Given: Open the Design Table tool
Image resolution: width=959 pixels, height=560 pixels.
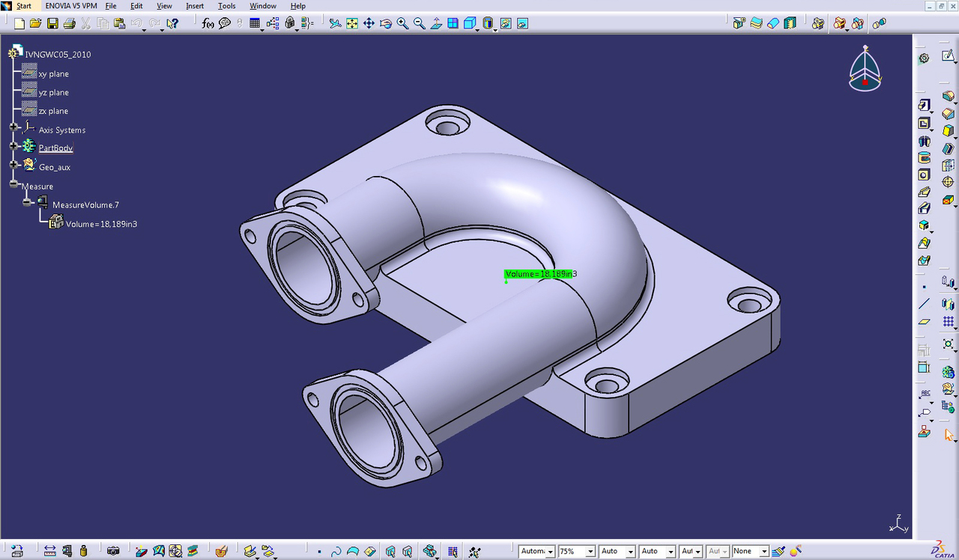Looking at the screenshot, I should [x=255, y=24].
